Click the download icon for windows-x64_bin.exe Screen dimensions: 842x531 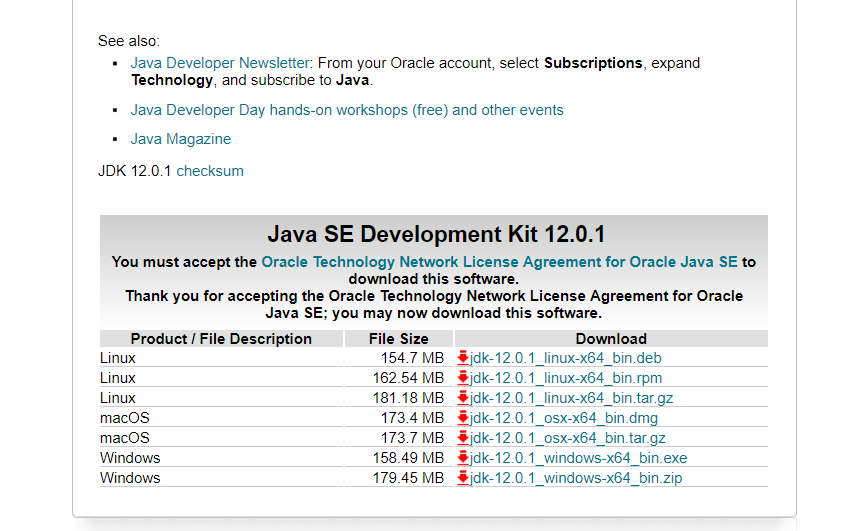(463, 458)
